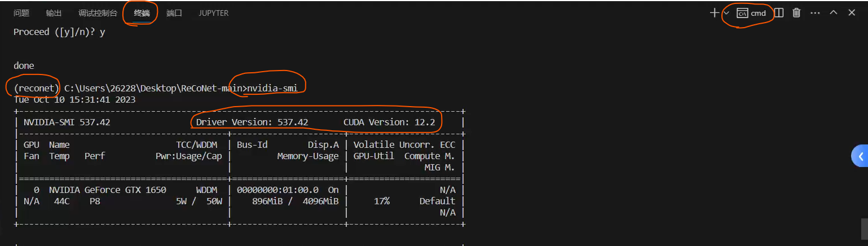Click the Compute M. column header
Viewport: 868px width, 246px height.
click(x=430, y=156)
